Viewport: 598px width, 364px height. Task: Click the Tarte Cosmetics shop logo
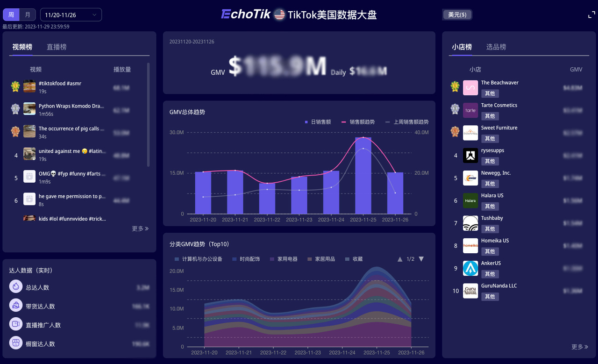470,110
